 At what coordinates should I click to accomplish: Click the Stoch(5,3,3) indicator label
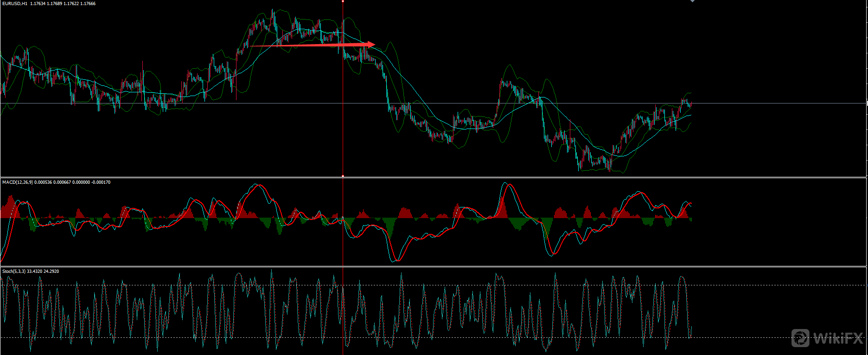(14, 271)
